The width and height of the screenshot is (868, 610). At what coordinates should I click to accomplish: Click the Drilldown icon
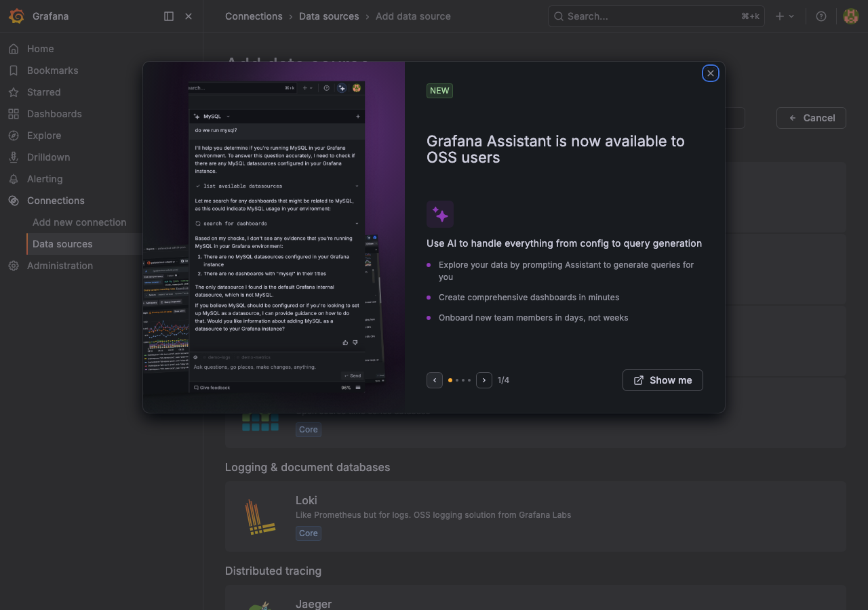[x=14, y=157]
